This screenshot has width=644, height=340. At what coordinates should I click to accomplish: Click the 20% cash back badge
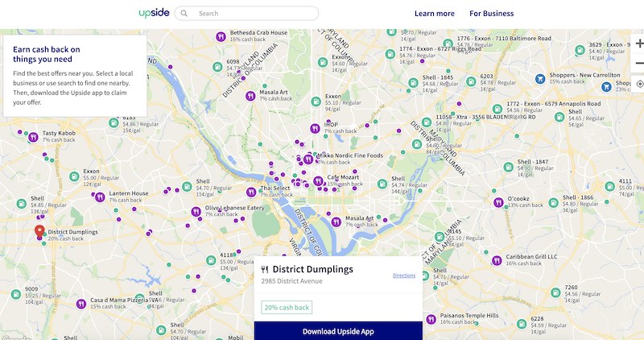click(287, 308)
